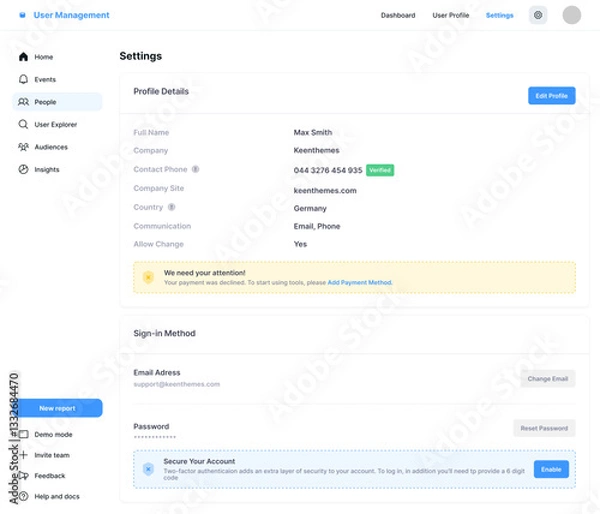This screenshot has height=514, width=600.
Task: Click the masked password dots
Action: click(155, 437)
